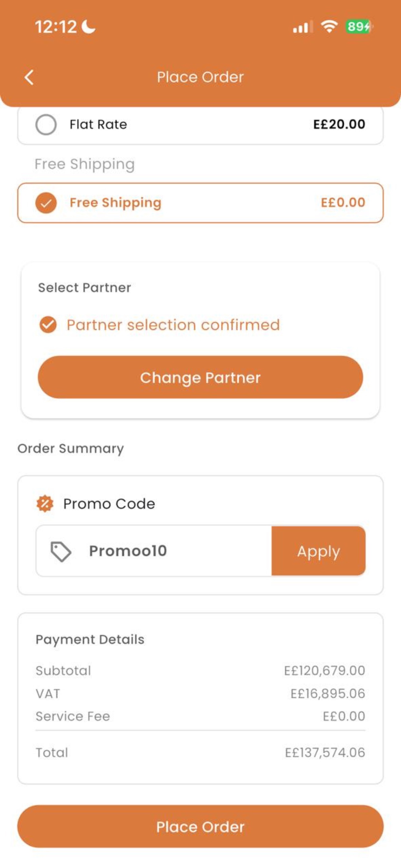
Task: Click the promo code discount badge icon
Action: tap(45, 504)
